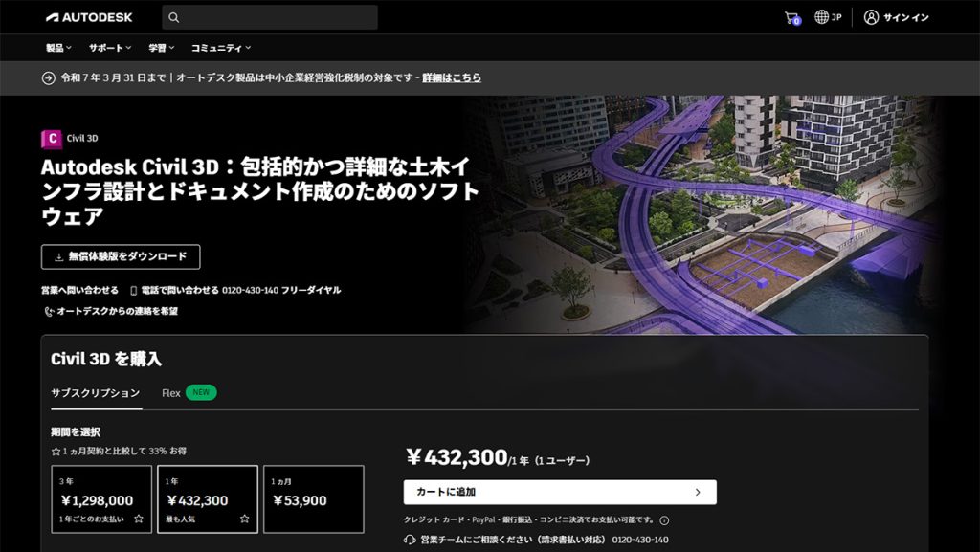Expand the 製品 navigation menu
This screenshot has height=552, width=980.
(x=58, y=48)
